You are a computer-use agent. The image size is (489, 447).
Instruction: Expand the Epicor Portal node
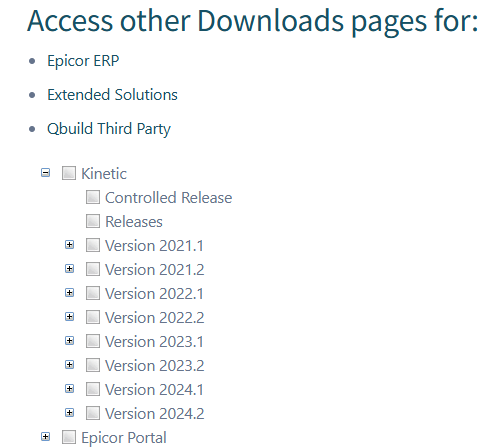pyautogui.click(x=45, y=437)
